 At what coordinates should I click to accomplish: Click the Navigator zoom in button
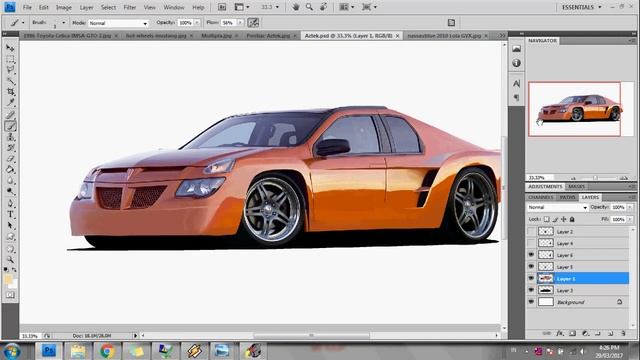623,178
